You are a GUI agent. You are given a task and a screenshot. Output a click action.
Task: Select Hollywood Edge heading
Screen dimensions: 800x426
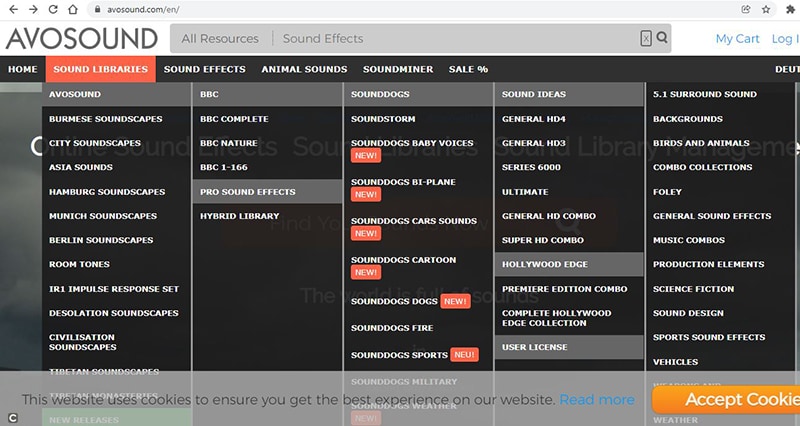pyautogui.click(x=569, y=264)
